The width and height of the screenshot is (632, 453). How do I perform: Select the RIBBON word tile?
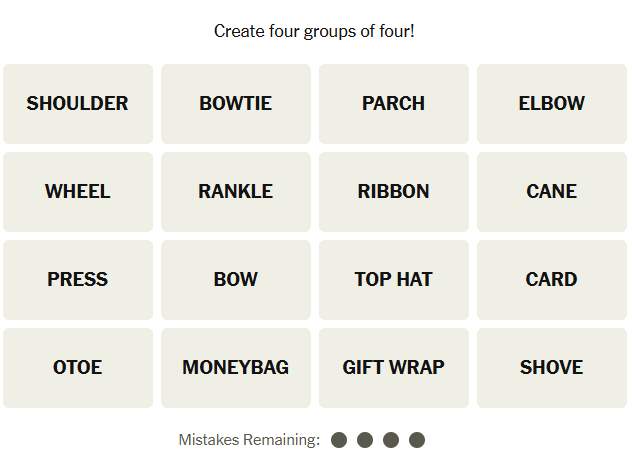(394, 192)
